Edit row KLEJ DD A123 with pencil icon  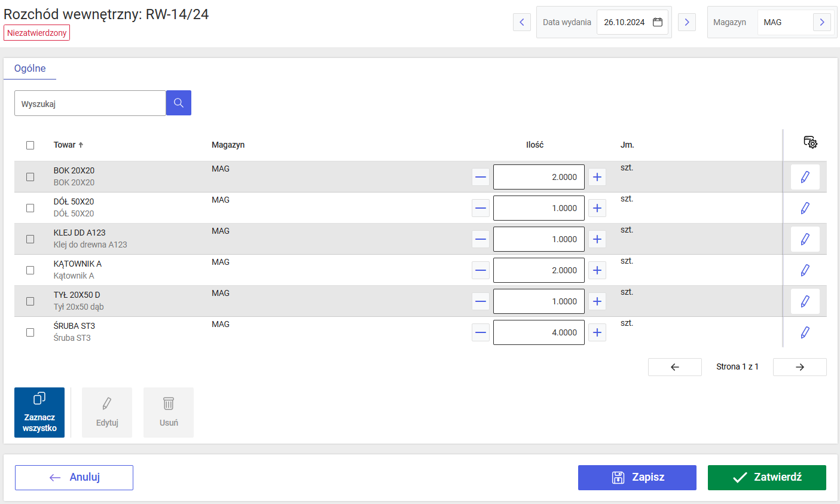click(x=805, y=239)
